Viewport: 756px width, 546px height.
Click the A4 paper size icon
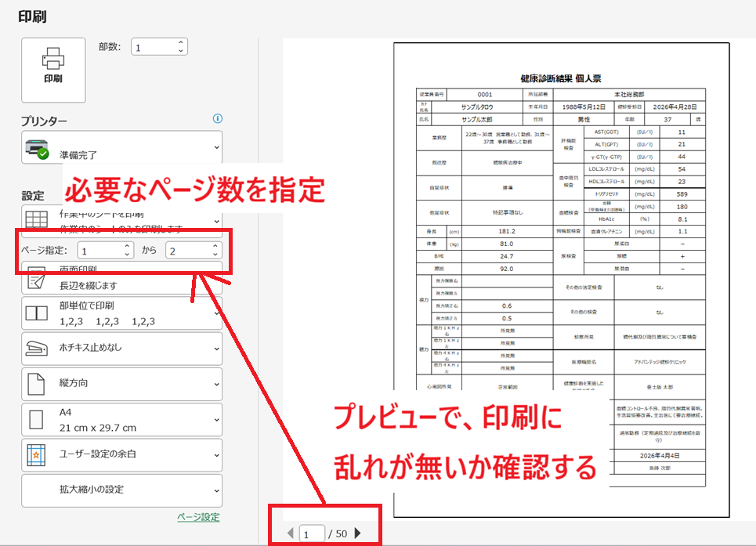coord(37,420)
